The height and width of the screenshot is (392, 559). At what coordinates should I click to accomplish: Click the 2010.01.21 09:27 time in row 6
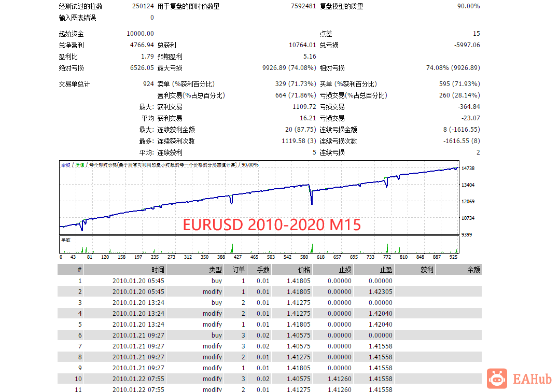coord(138,335)
